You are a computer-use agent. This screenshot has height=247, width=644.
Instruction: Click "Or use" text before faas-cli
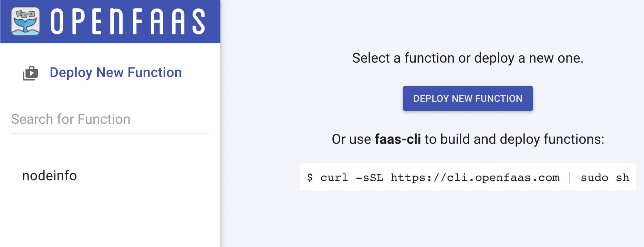click(x=351, y=139)
